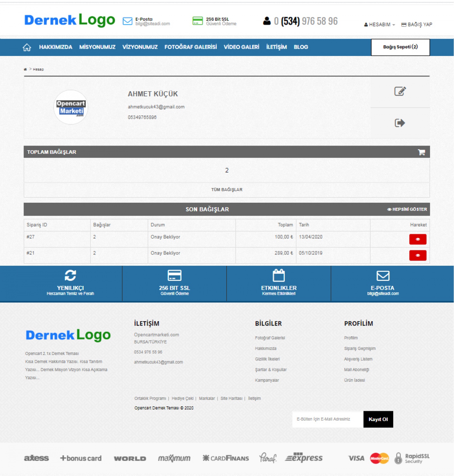Expand the Hesabım dropdown
Viewport: 454px width, 476px height.
(380, 25)
